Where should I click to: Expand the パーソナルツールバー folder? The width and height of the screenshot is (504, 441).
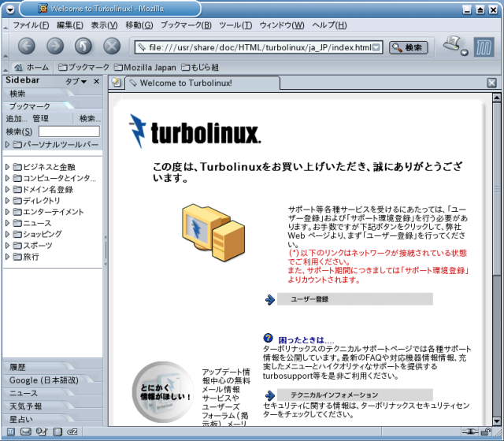(7, 145)
